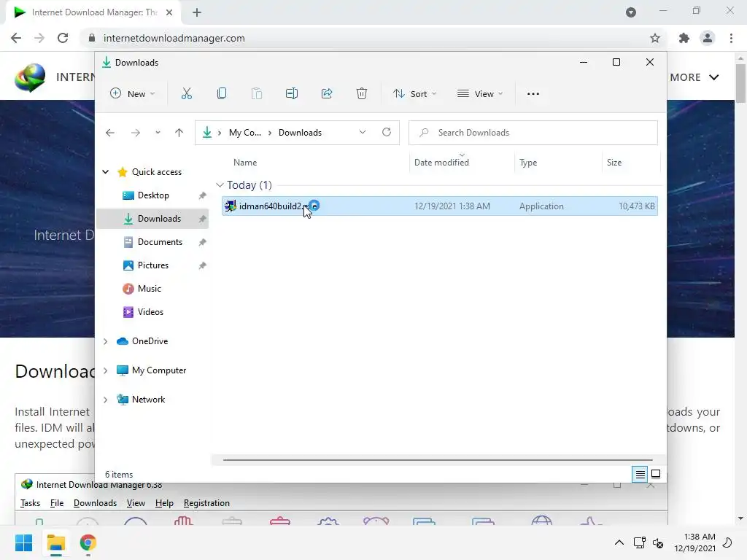Click in Search Downloads field

click(533, 133)
